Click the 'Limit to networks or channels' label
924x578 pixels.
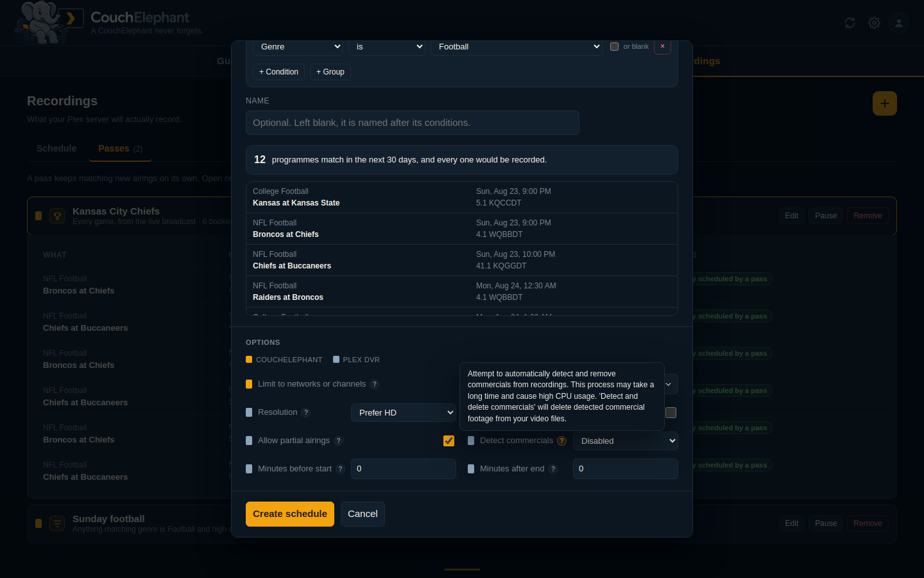click(312, 384)
